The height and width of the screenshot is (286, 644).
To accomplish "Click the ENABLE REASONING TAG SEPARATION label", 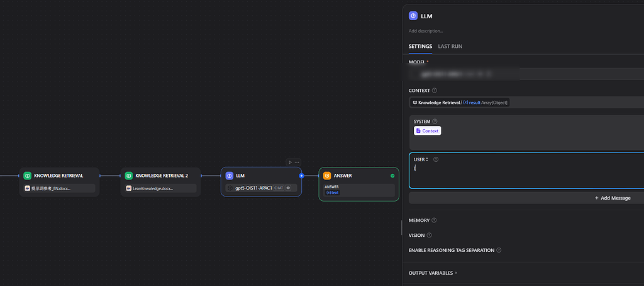I will (x=452, y=250).
